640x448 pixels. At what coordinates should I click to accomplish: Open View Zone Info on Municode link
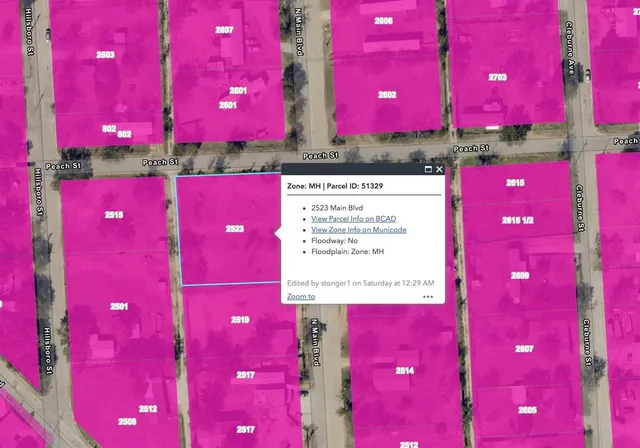click(358, 230)
